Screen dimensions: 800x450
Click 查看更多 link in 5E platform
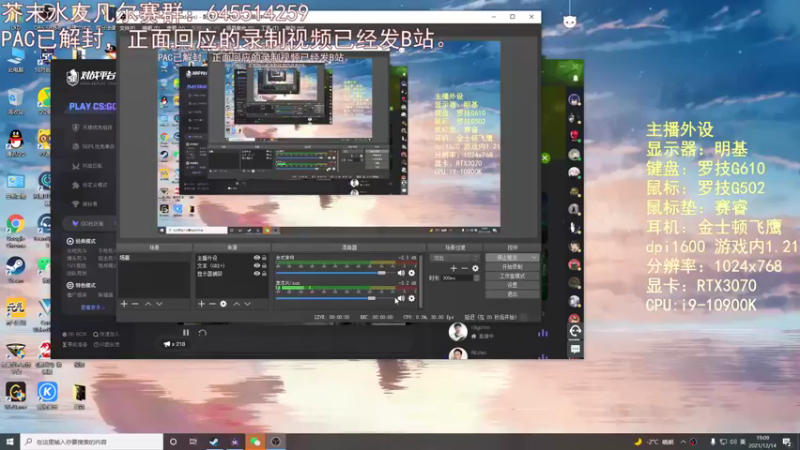(92, 308)
